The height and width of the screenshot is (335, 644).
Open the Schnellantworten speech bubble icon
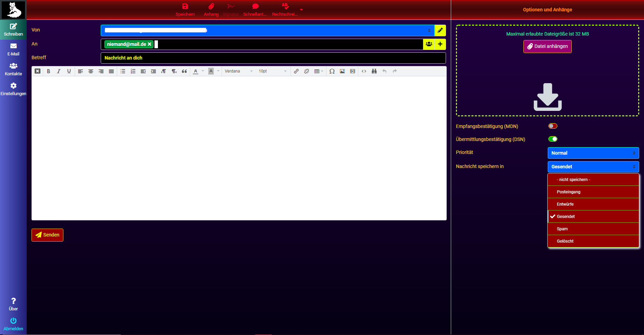255,7
